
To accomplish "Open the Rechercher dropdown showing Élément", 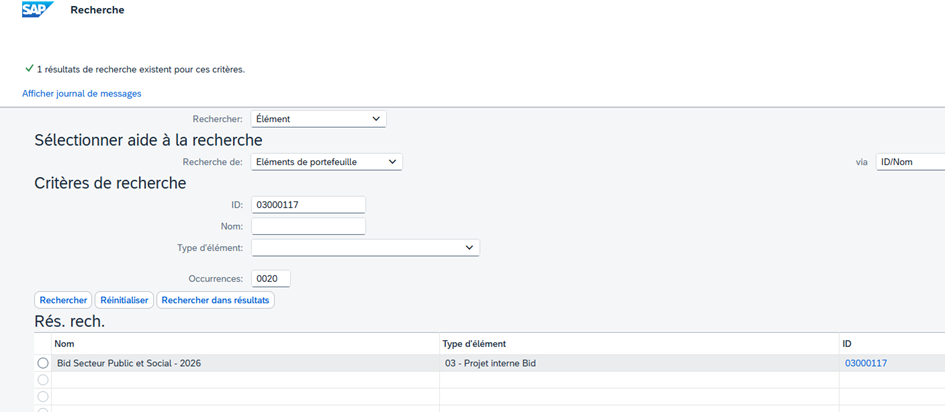I will point(318,119).
